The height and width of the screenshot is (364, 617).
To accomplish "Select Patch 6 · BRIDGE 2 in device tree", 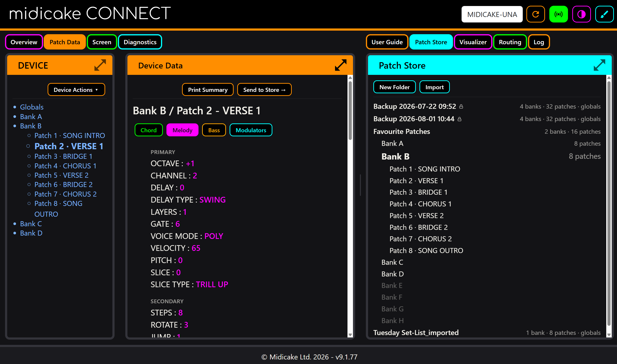I will click(x=63, y=184).
